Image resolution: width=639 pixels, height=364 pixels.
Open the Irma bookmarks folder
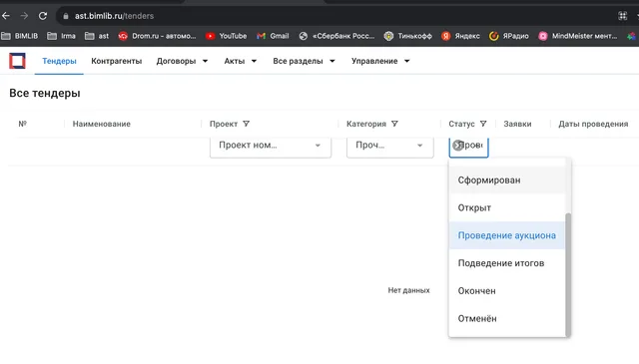click(61, 36)
